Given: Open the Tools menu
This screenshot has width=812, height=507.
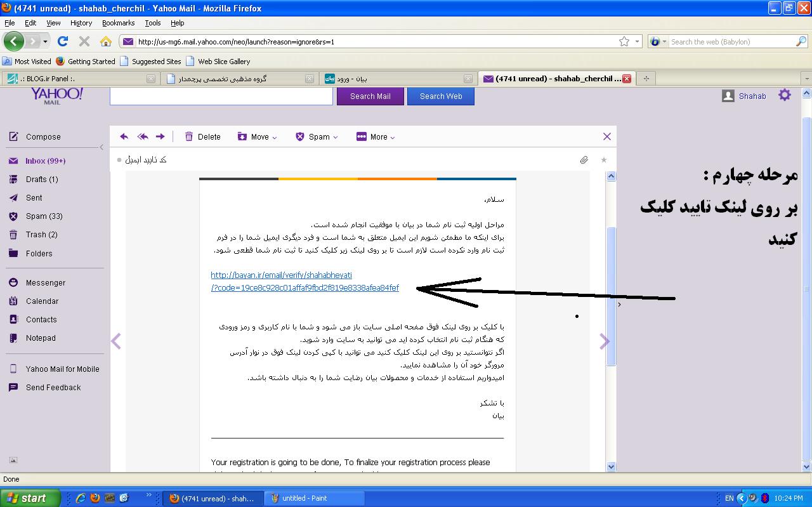Looking at the screenshot, I should click(153, 23).
